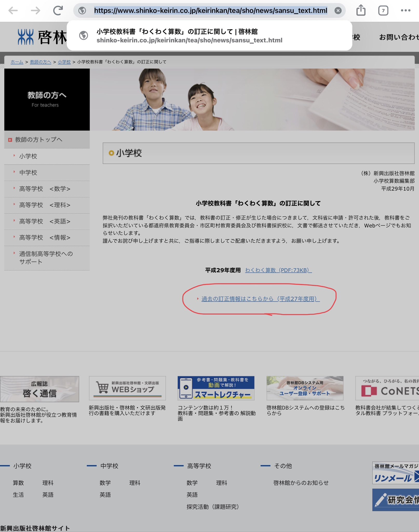The image size is (419, 532).
Task: Go back to the previous page
Action: point(13,11)
